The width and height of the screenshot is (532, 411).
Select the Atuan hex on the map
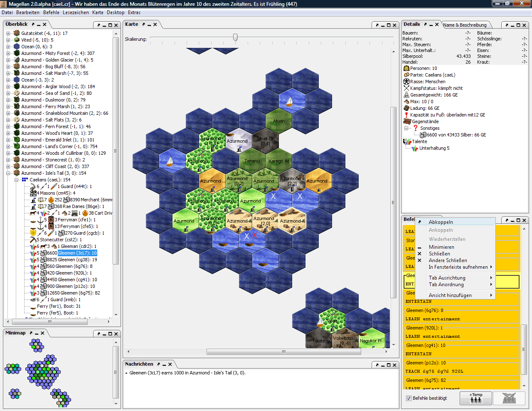(278, 121)
